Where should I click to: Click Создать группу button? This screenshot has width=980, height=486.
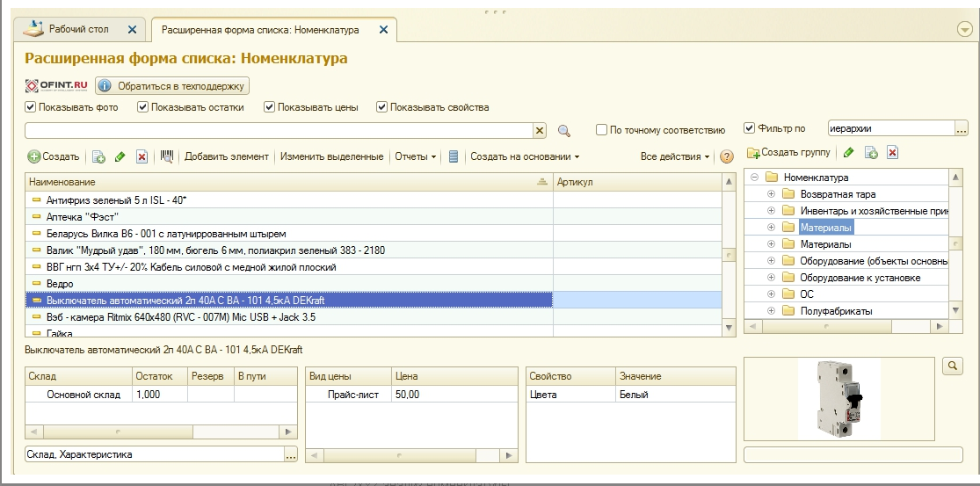pyautogui.click(x=788, y=152)
